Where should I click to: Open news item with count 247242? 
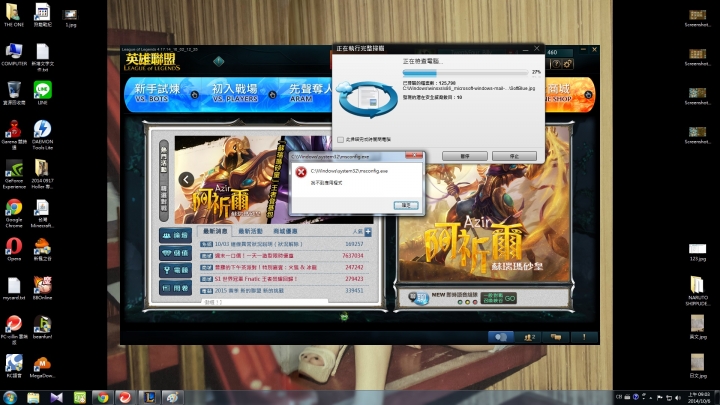click(x=282, y=267)
